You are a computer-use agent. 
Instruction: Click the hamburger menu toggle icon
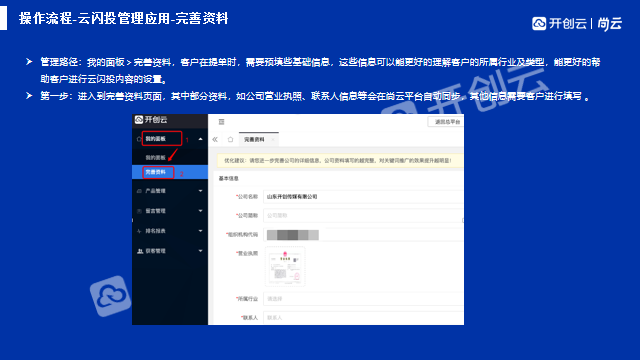coord(222,122)
